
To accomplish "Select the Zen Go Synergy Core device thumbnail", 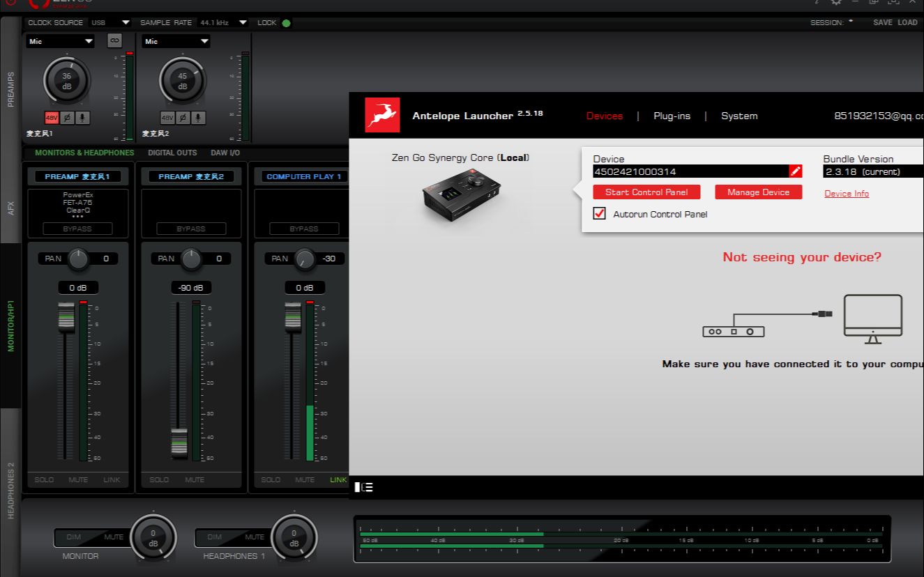I will [461, 197].
